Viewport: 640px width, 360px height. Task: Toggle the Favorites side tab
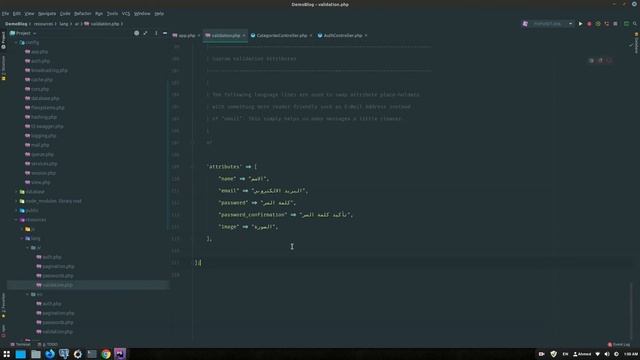3,305
